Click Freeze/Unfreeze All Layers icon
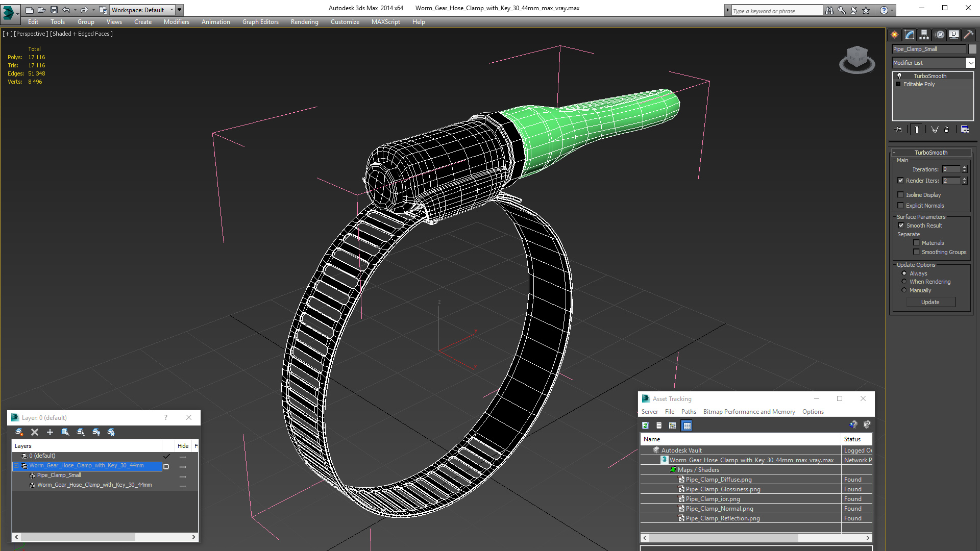The height and width of the screenshot is (551, 980). click(x=111, y=432)
